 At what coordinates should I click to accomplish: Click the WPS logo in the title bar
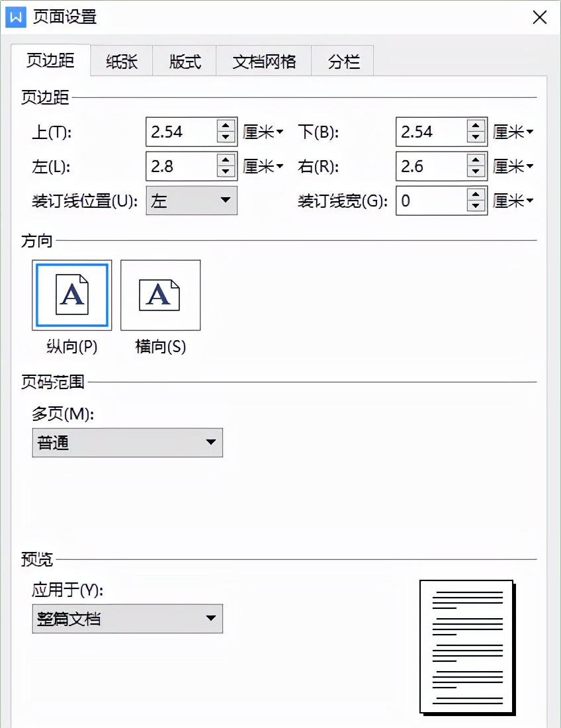15,17
